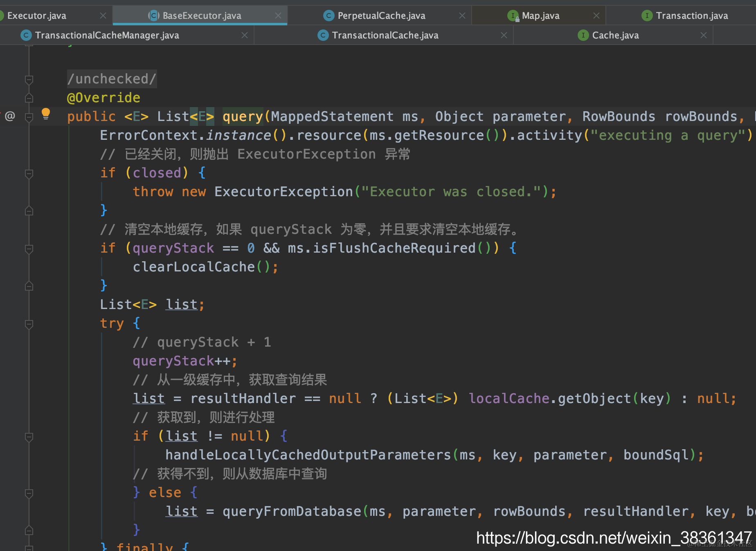Toggle the fold marker on the @Override line
756x551 pixels.
coord(29,98)
